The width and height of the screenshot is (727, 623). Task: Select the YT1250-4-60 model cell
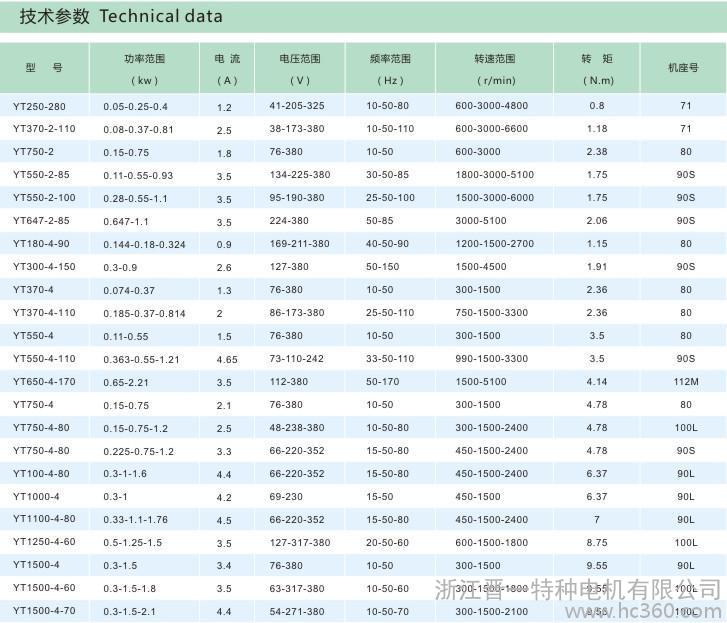pos(44,542)
